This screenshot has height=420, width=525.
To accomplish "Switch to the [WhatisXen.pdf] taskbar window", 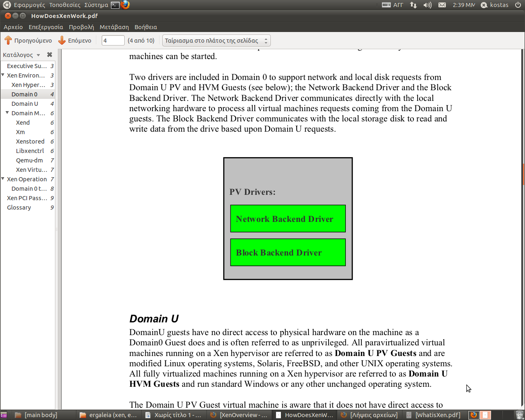I will [435, 415].
